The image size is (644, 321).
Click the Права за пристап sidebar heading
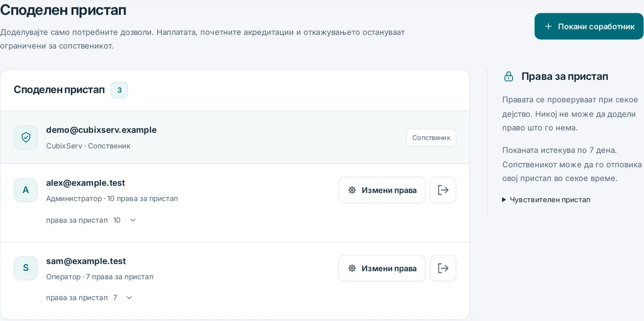pyautogui.click(x=565, y=76)
